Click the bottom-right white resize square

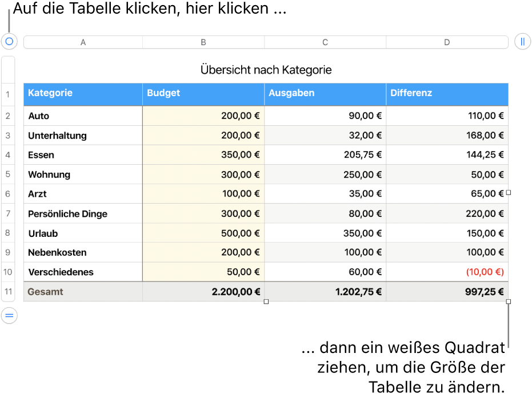point(508,301)
